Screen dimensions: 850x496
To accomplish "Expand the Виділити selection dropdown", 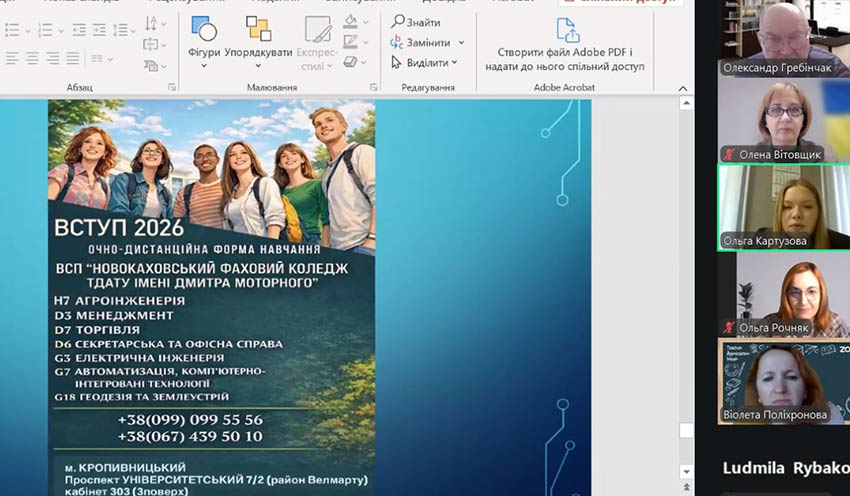I will pyautogui.click(x=454, y=63).
